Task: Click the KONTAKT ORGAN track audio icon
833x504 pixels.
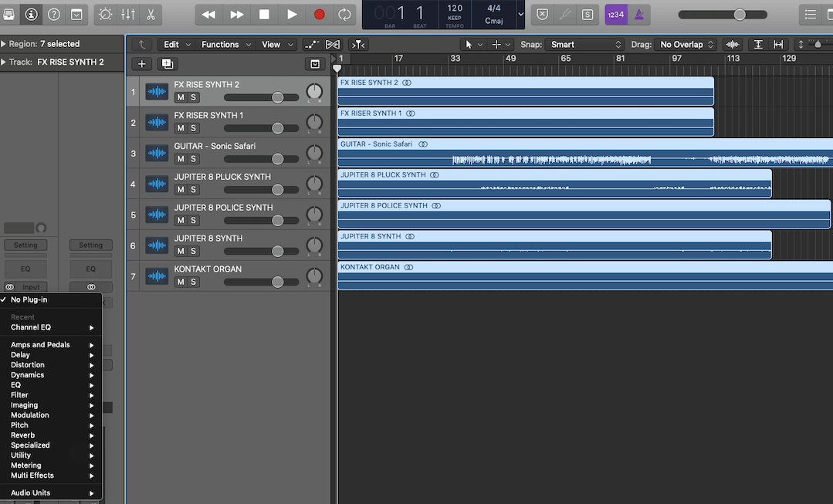Action: pos(157,276)
